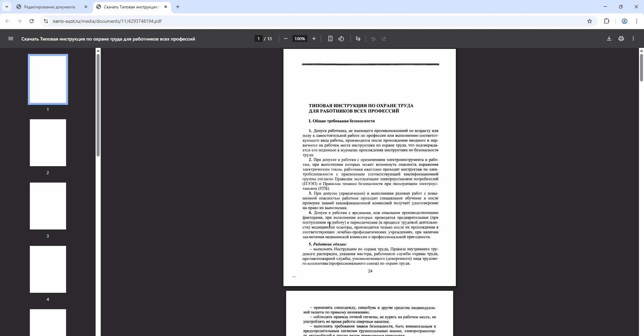Zoom in using the plus icon
Viewport: 644px width, 336px height.
point(314,39)
